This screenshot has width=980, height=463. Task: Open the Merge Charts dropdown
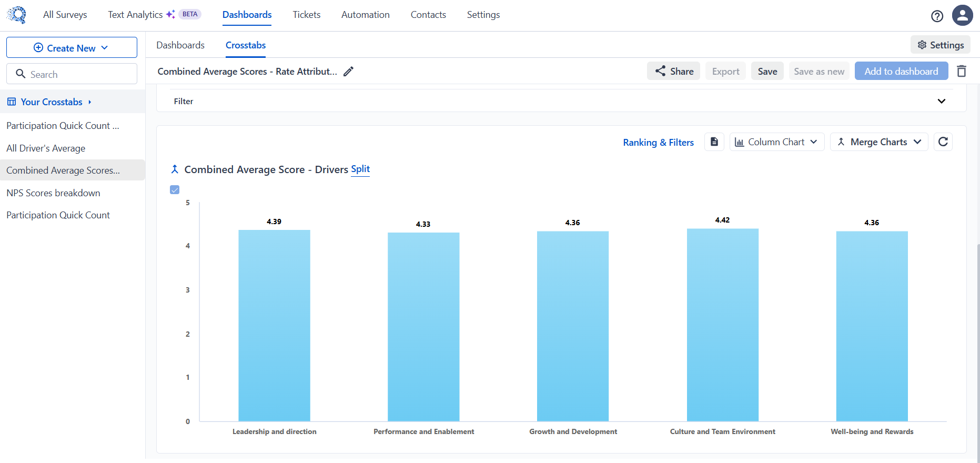878,142
